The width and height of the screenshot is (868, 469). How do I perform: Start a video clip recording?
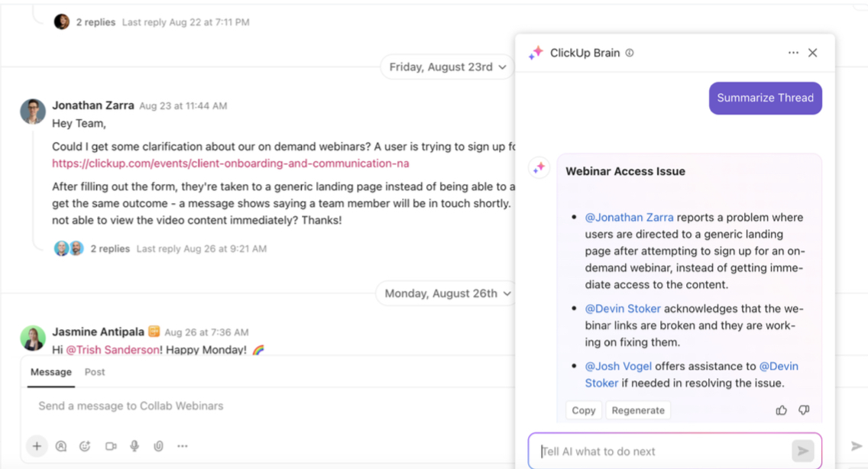pos(110,446)
